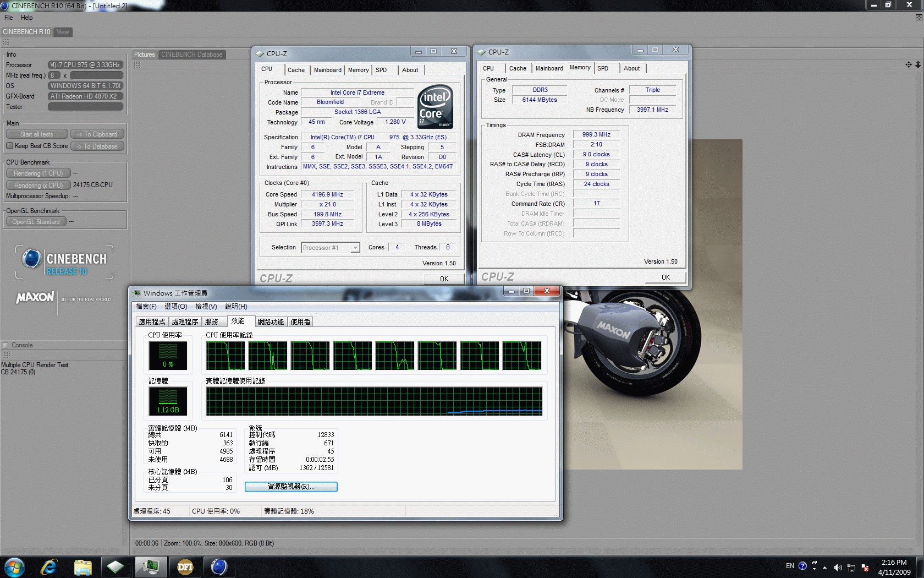Open Windows Explorer folder taskbar icon

coord(82,567)
